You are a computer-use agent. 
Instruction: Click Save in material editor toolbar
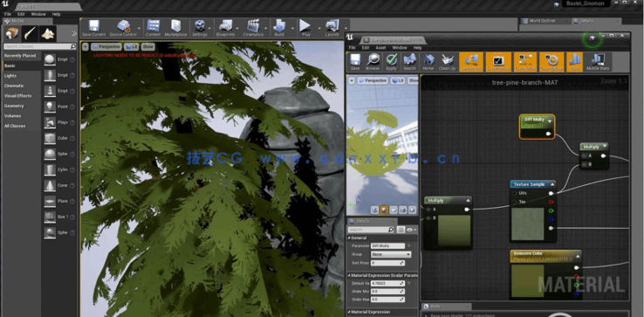click(x=355, y=62)
